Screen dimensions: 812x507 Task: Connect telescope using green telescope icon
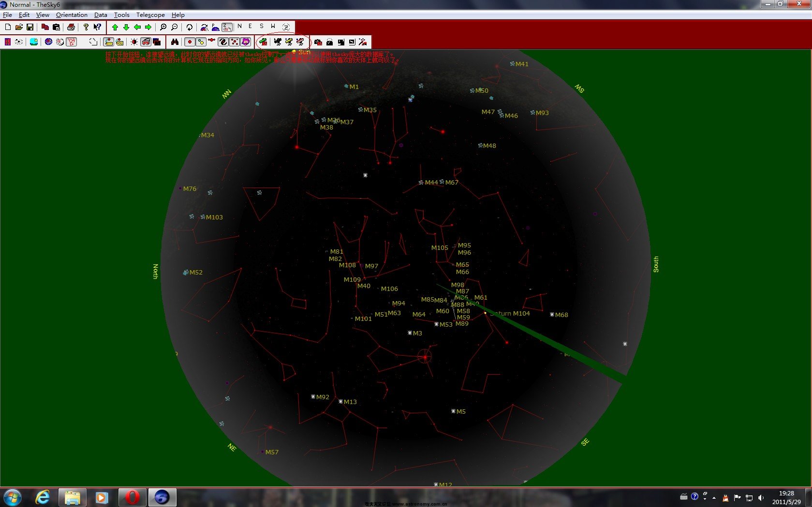263,42
